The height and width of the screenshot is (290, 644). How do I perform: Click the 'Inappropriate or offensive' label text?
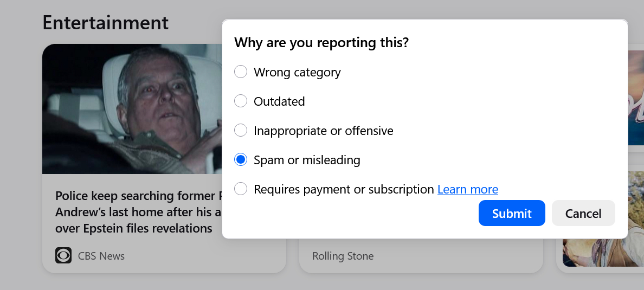pos(323,131)
